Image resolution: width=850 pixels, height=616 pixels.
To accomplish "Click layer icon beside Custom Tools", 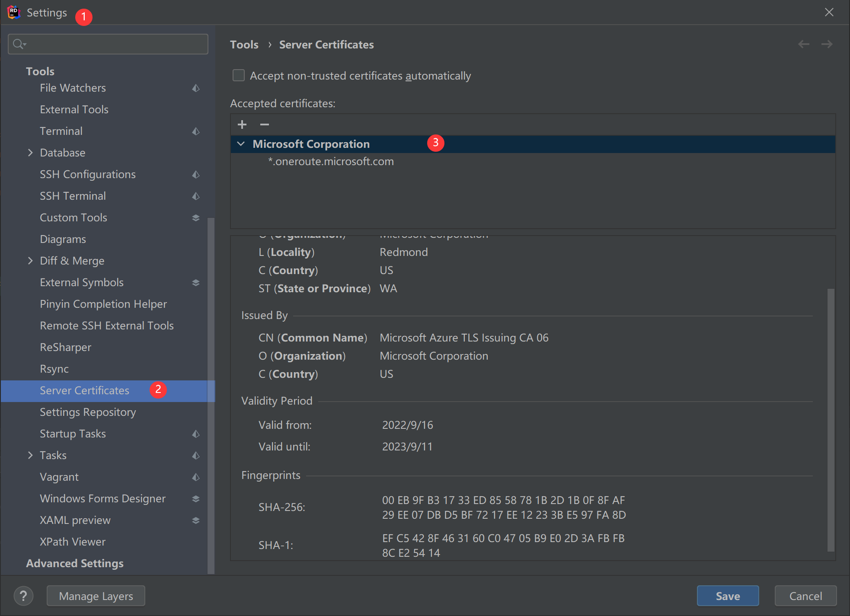I will point(196,217).
